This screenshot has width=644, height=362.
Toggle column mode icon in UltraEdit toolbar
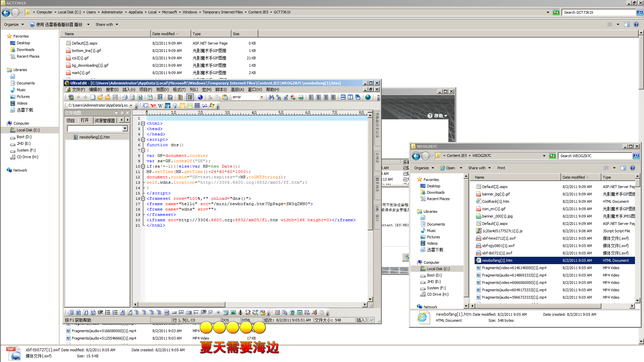click(x=180, y=97)
